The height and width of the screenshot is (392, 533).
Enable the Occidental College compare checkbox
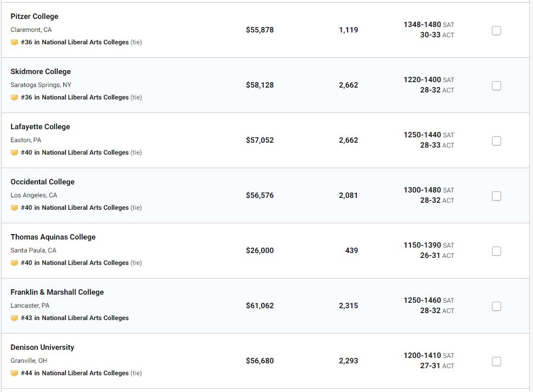[496, 196]
